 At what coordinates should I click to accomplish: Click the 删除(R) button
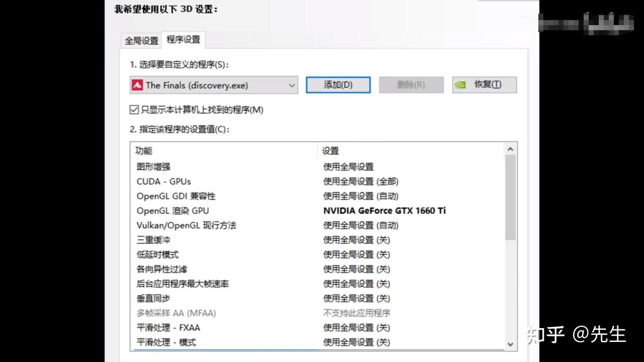(x=411, y=85)
